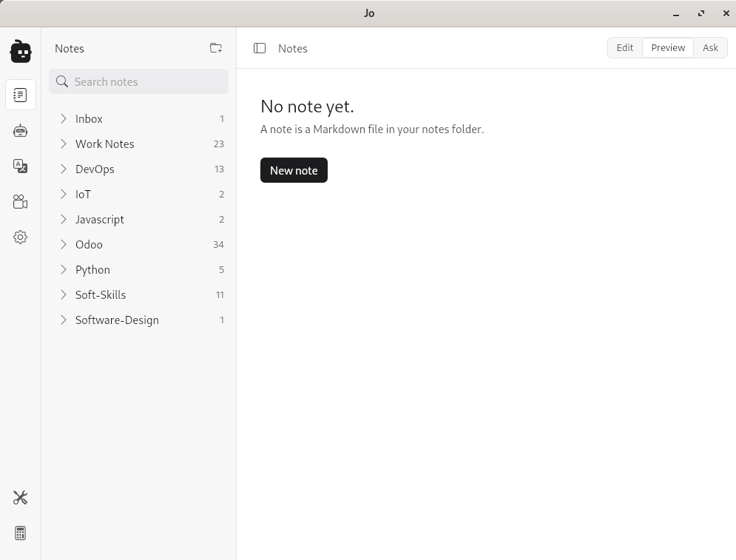Expand the Work Notes folder chevron
Viewport: 736px width, 560px height.
tap(64, 144)
